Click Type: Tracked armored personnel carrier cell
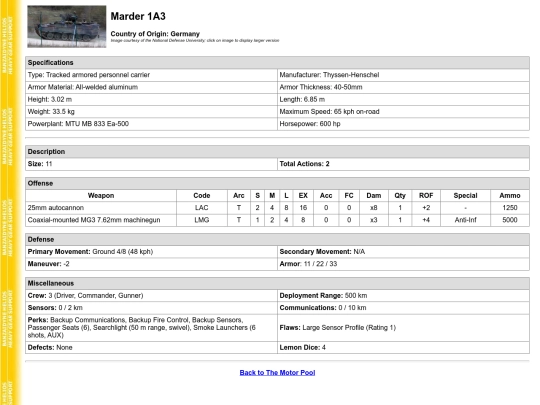Image resolution: width=540 pixels, height=405 pixels. point(151,75)
